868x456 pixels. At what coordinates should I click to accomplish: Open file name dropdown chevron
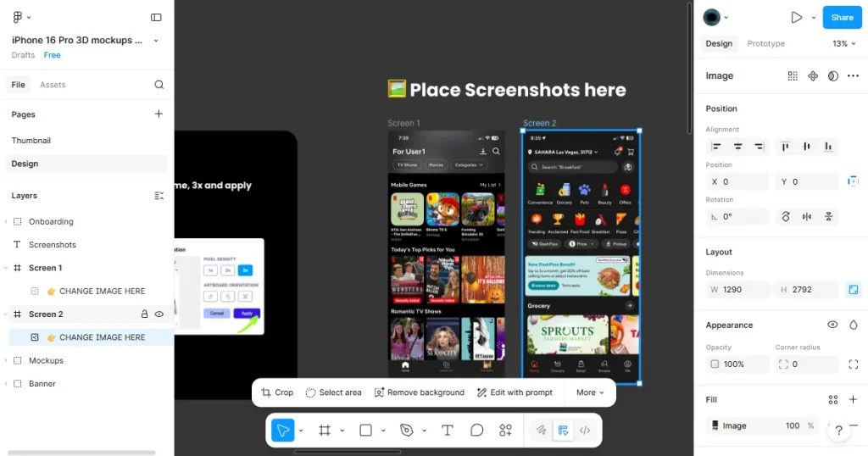(156, 41)
